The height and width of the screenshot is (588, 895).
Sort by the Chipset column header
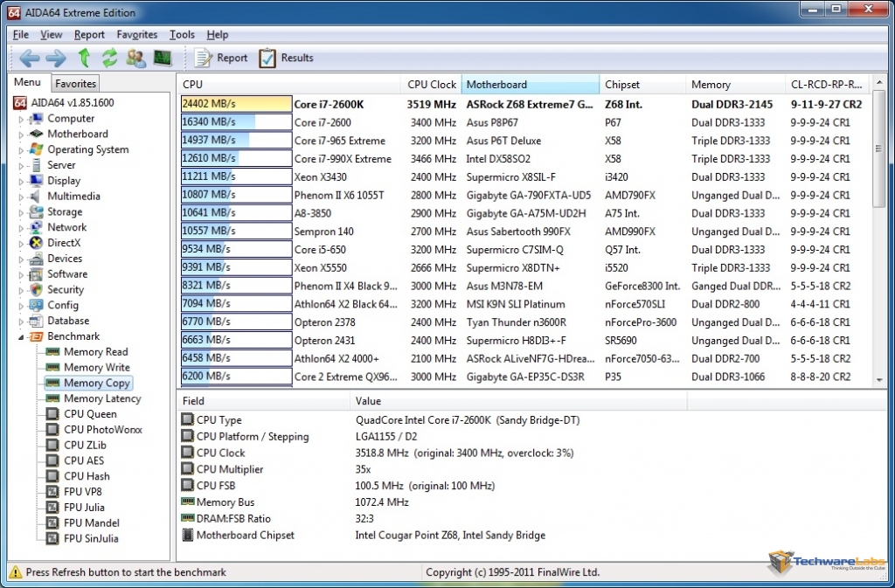642,85
